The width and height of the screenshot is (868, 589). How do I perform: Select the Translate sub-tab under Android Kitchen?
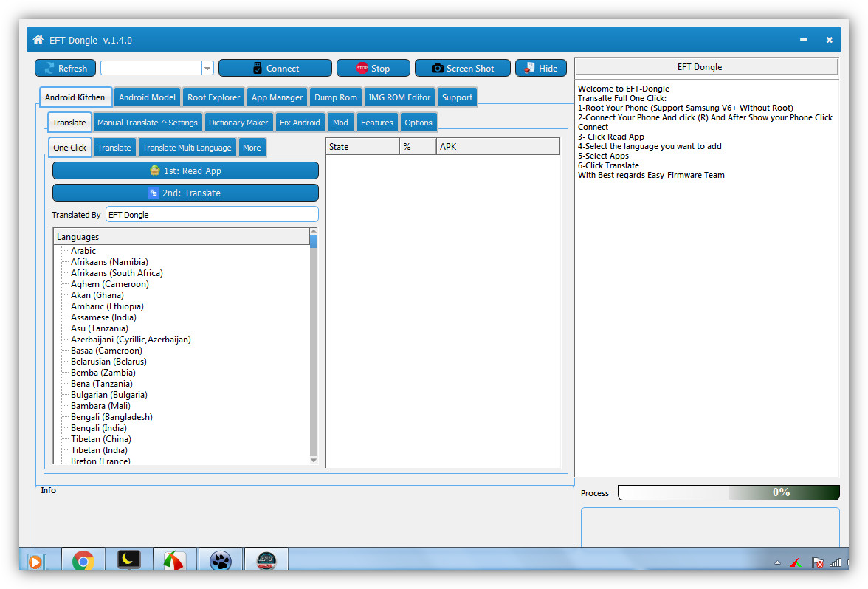[69, 123]
